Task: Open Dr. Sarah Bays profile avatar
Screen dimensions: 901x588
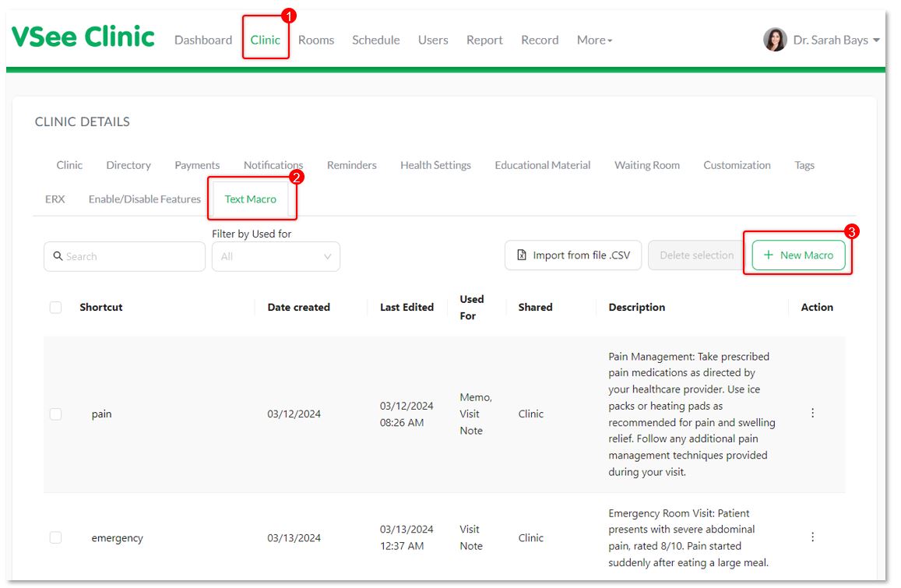Action: coord(775,40)
